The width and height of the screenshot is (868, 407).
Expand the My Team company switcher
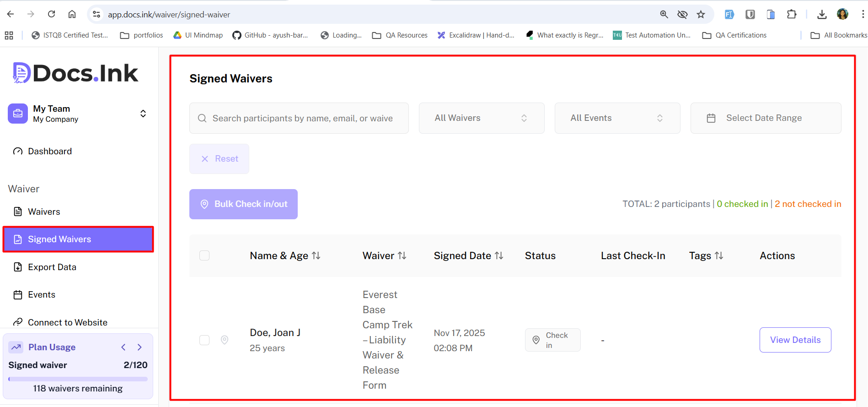click(x=143, y=114)
